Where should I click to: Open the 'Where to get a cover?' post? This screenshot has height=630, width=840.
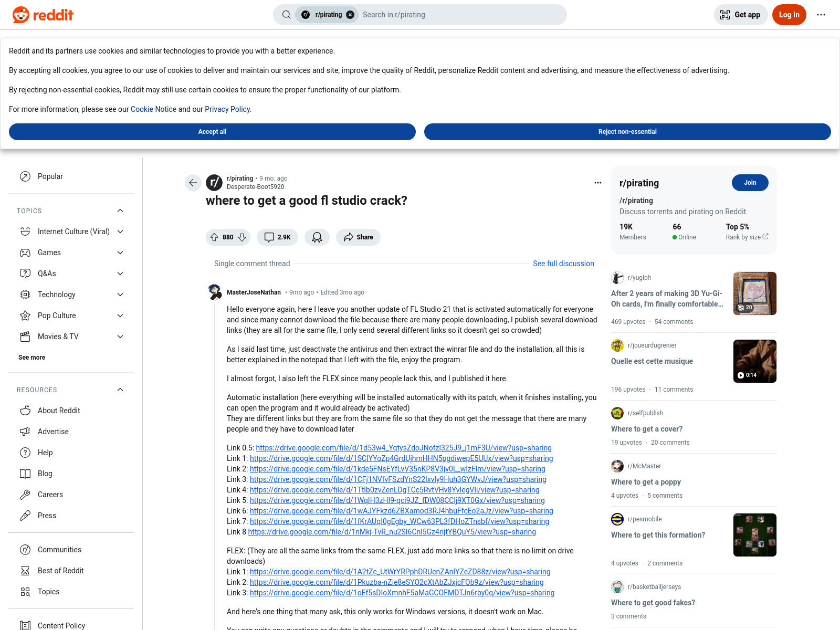coord(647,429)
